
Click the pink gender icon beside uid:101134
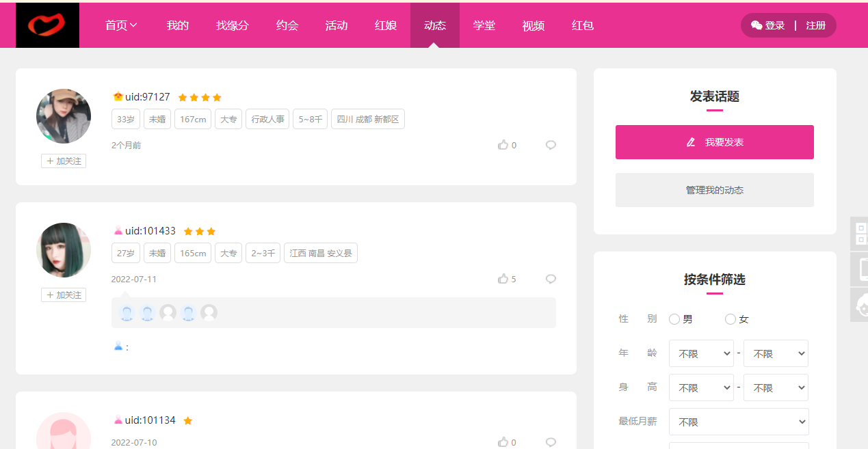(x=118, y=420)
